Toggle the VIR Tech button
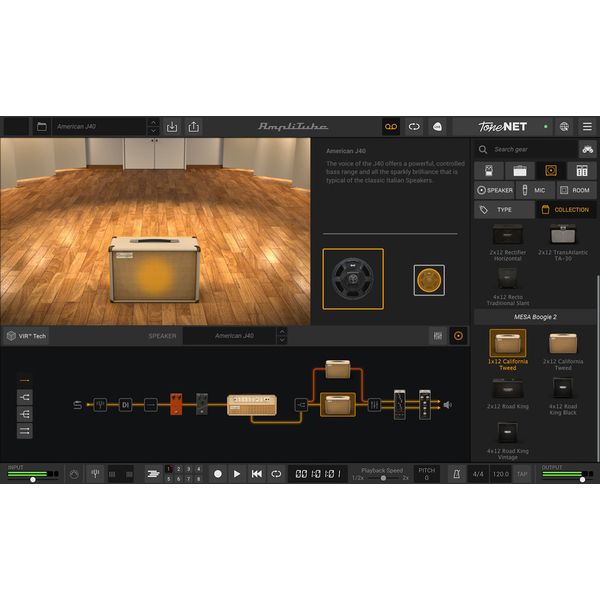The width and height of the screenshot is (600, 600). (x=26, y=336)
